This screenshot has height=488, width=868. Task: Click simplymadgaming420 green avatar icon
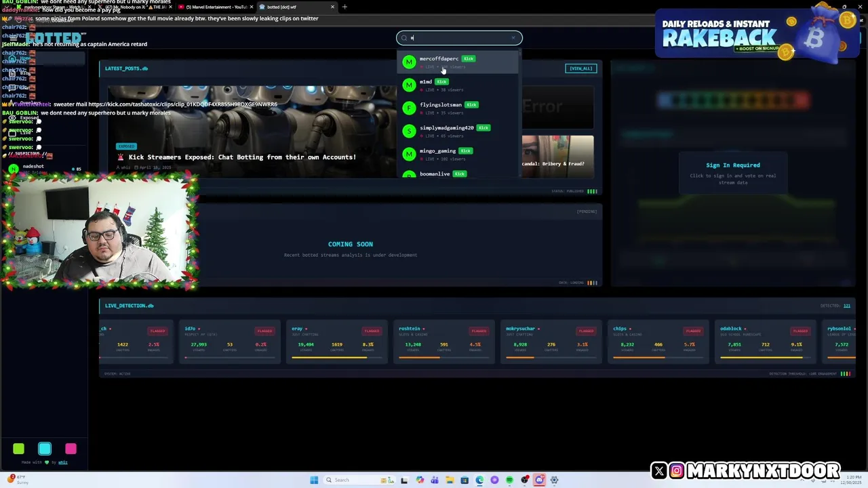click(409, 131)
